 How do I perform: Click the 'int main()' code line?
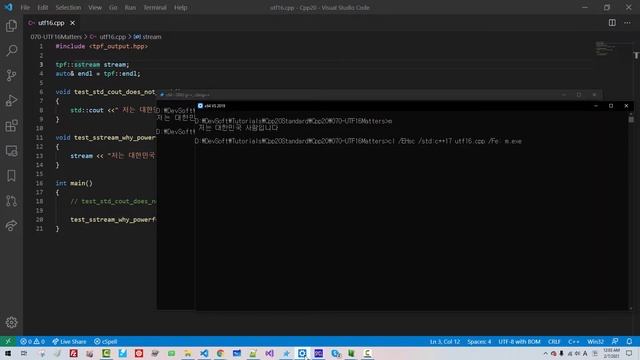pyautogui.click(x=74, y=183)
